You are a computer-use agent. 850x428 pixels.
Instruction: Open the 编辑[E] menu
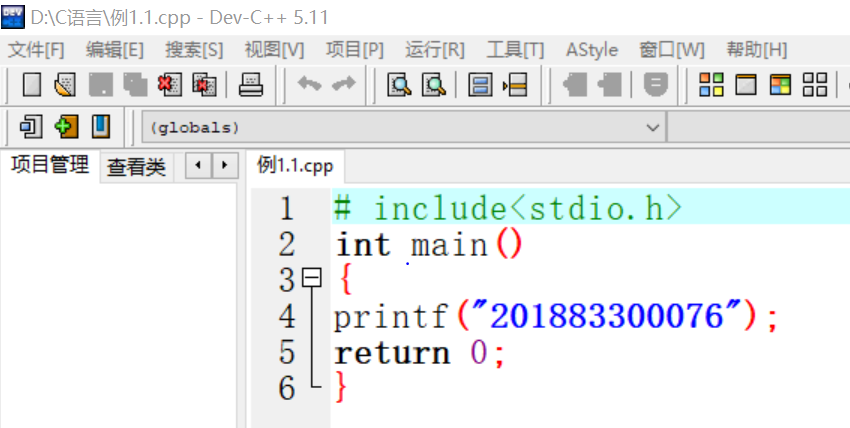114,50
